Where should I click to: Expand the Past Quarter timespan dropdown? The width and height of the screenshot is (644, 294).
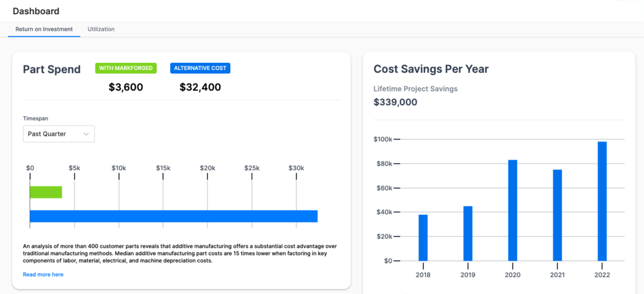point(59,134)
